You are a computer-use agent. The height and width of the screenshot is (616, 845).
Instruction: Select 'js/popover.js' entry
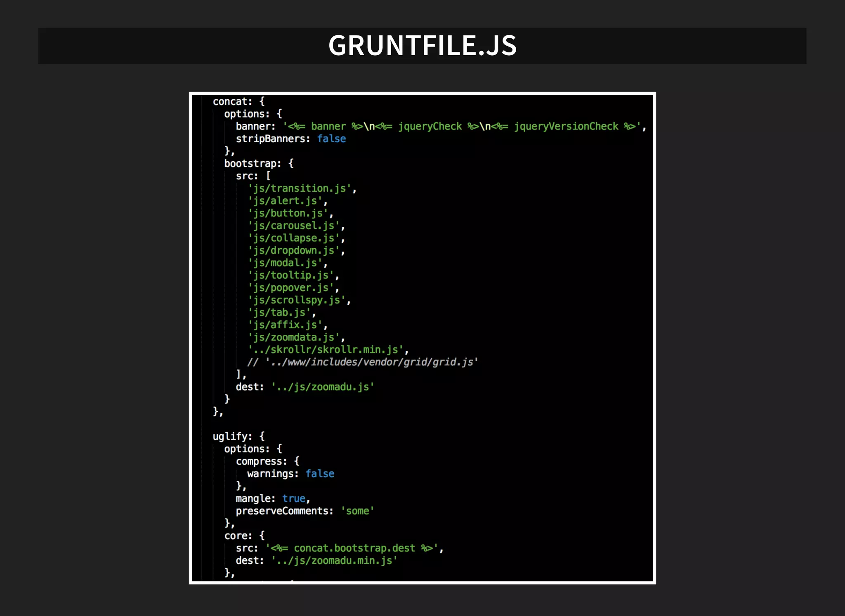pyautogui.click(x=293, y=287)
